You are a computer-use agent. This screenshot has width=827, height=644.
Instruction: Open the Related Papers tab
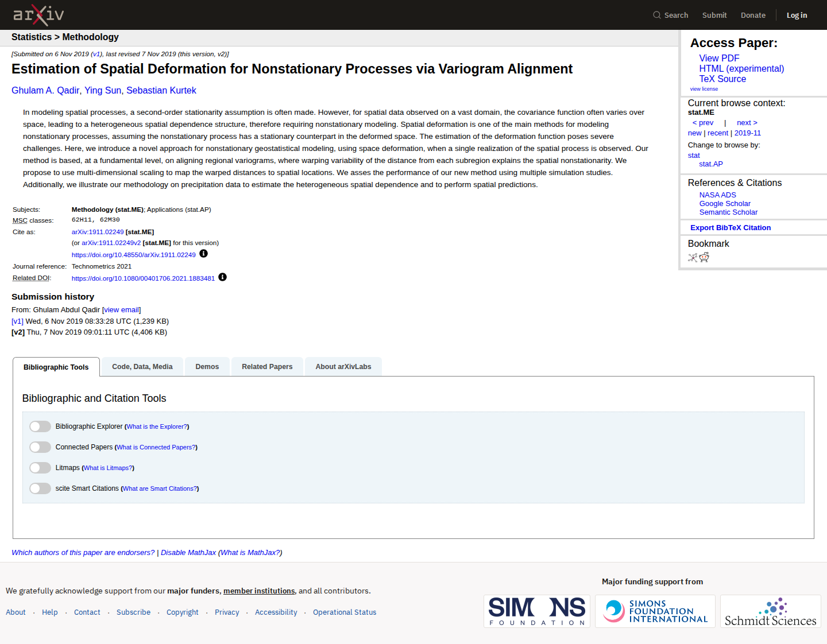coord(267,367)
